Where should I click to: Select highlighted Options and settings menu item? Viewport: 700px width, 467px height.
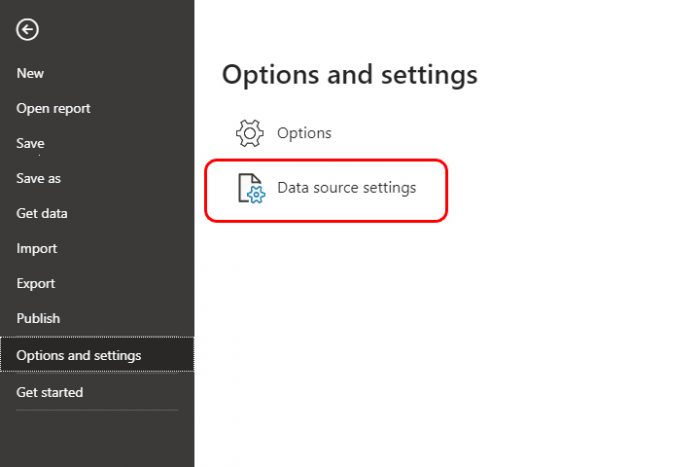(x=97, y=355)
